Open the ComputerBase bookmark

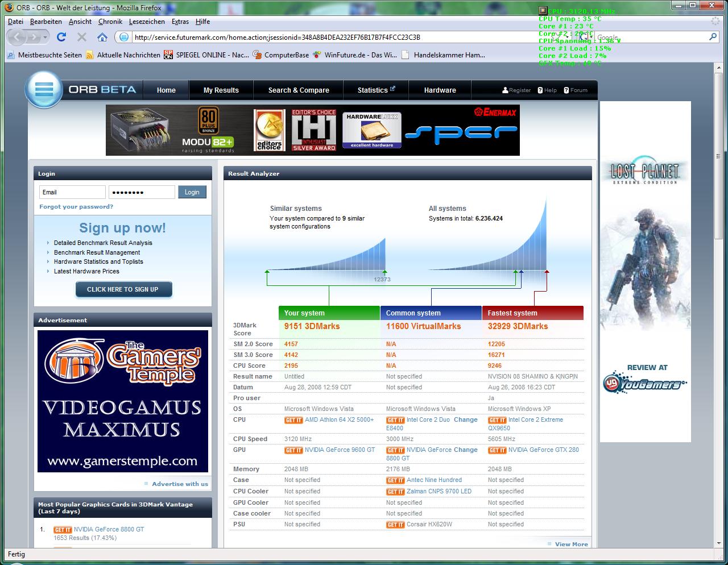tap(281, 55)
